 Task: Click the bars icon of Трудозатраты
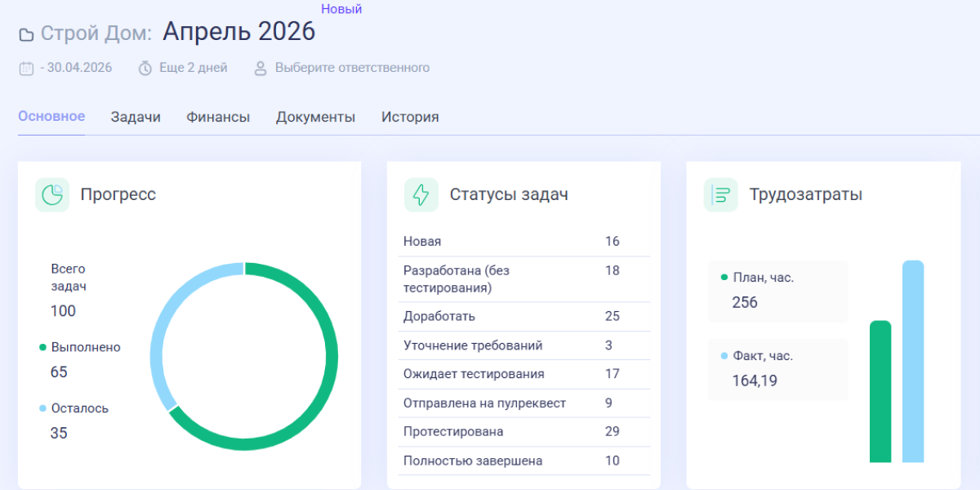(x=721, y=195)
